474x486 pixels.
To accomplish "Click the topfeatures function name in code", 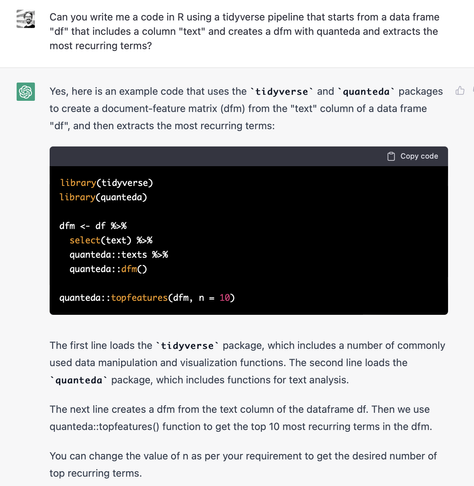I will pyautogui.click(x=139, y=298).
